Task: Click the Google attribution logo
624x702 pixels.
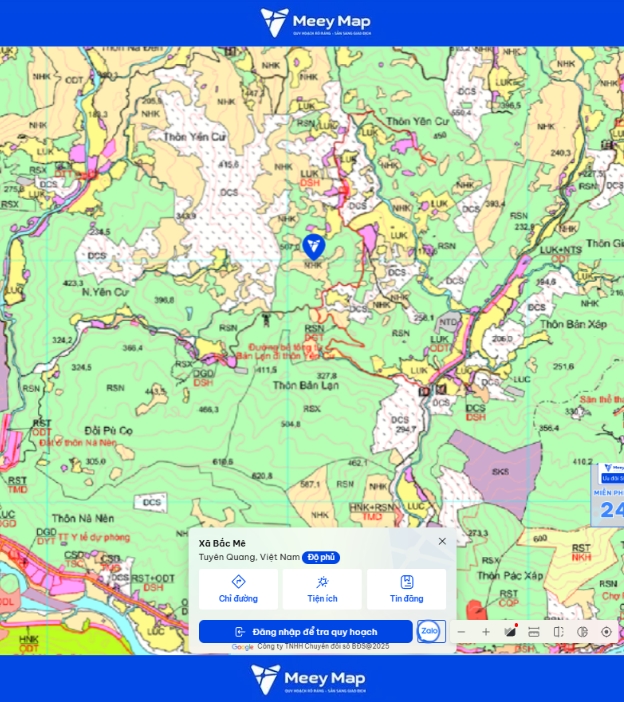Action: click(x=242, y=647)
